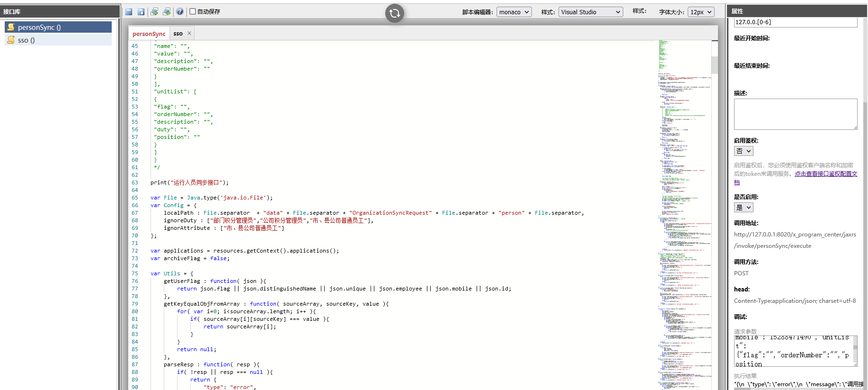Switch to the personSync editor tab
Screen dimensions: 868x390
[149, 34]
